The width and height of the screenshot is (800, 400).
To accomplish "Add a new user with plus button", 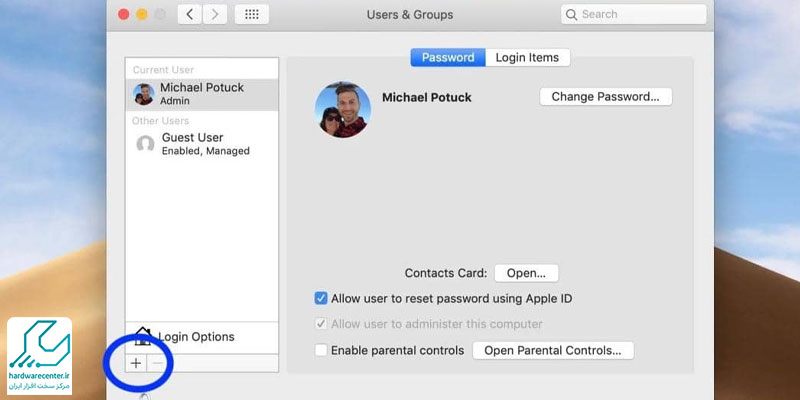I will [136, 363].
